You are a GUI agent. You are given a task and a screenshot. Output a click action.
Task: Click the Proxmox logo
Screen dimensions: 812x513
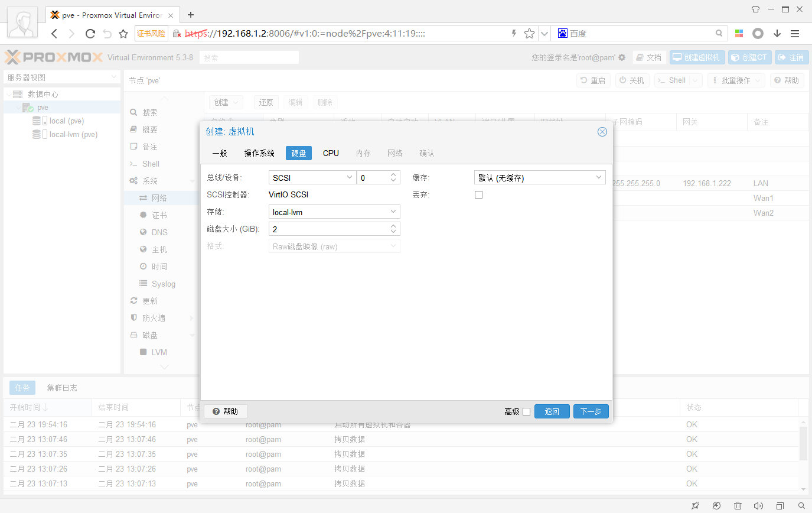click(x=54, y=57)
